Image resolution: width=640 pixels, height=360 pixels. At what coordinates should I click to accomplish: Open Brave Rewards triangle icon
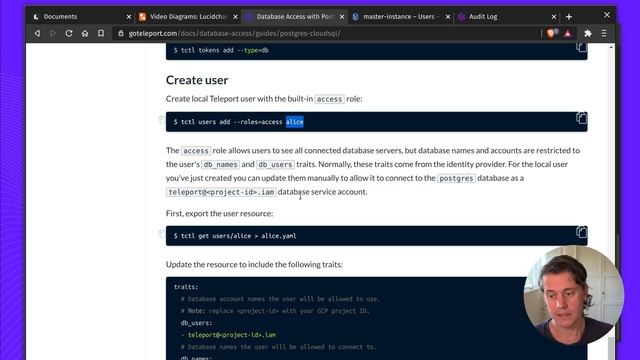568,33
